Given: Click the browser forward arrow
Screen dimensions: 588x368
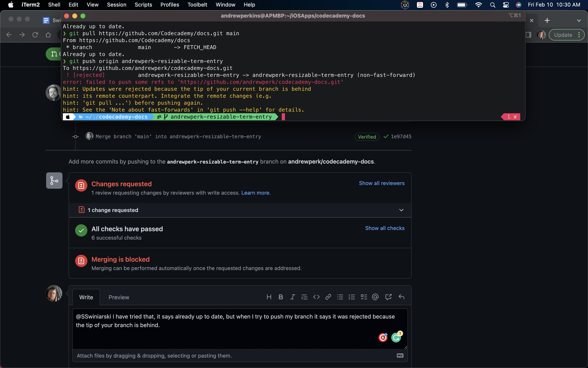Looking at the screenshot, I should (x=22, y=35).
